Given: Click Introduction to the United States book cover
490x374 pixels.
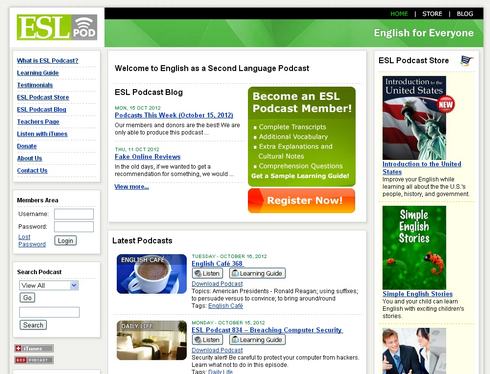Looking at the screenshot, I should (x=414, y=118).
